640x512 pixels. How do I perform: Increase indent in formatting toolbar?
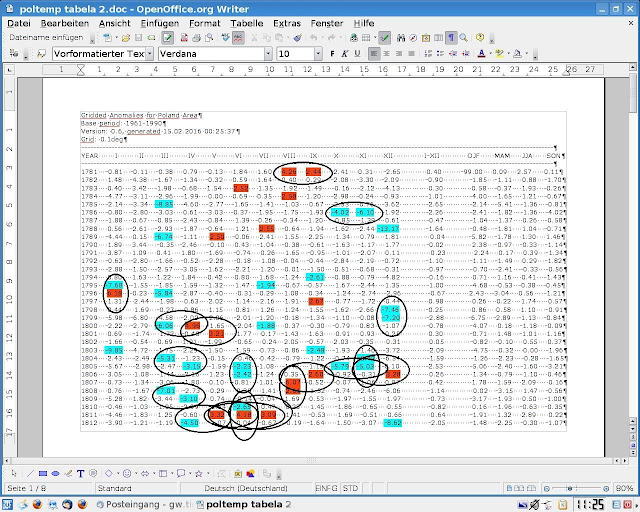[x=465, y=53]
